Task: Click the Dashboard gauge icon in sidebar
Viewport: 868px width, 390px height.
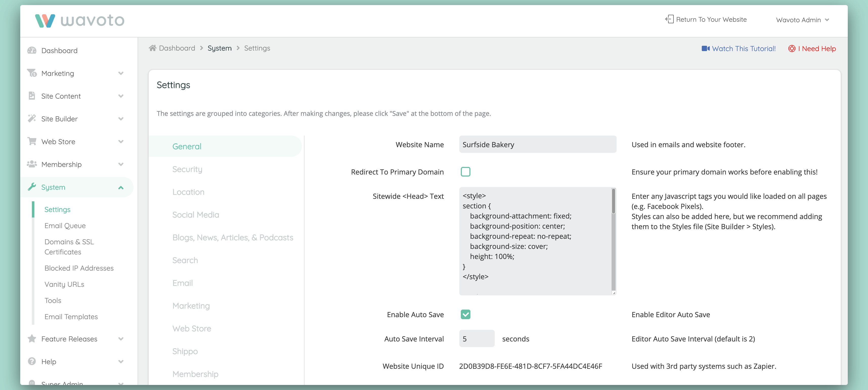Action: 32,51
